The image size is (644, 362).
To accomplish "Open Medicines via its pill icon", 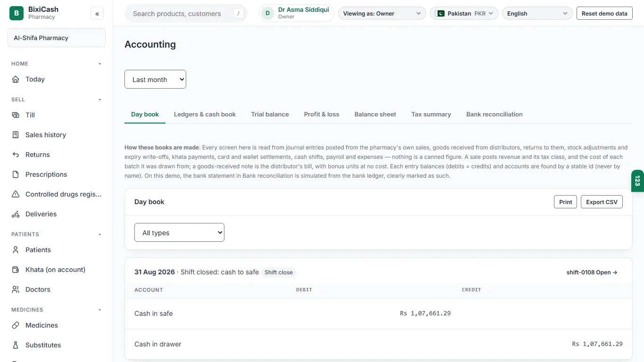I will 16,325.
